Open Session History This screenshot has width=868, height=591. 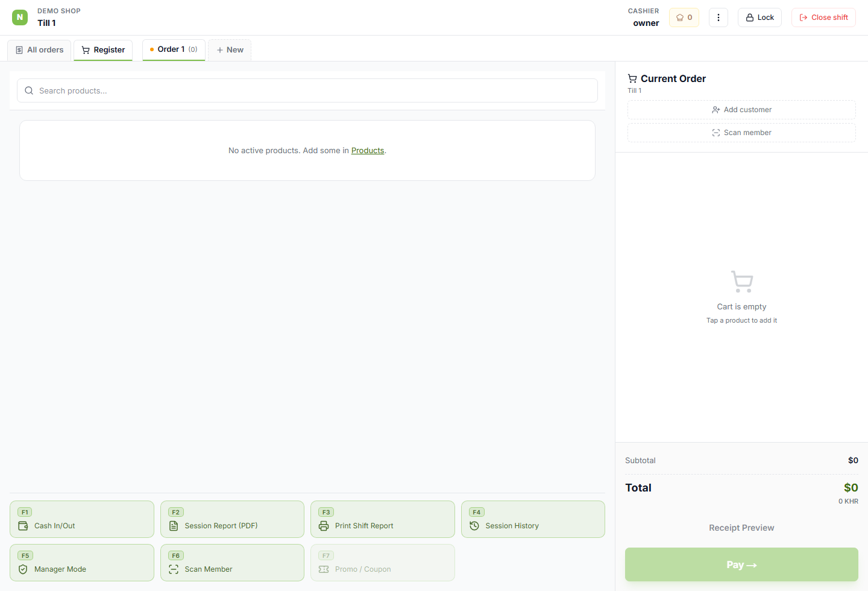533,519
